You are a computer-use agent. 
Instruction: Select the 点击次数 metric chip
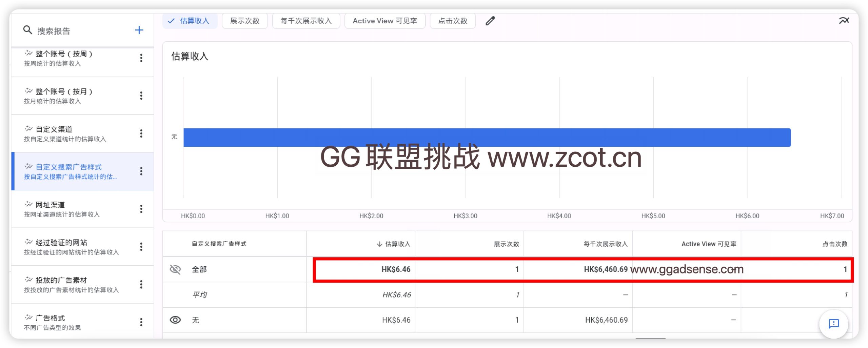(453, 21)
